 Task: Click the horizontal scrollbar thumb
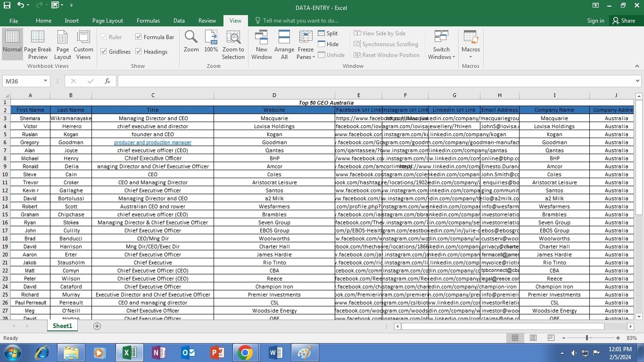503,326
